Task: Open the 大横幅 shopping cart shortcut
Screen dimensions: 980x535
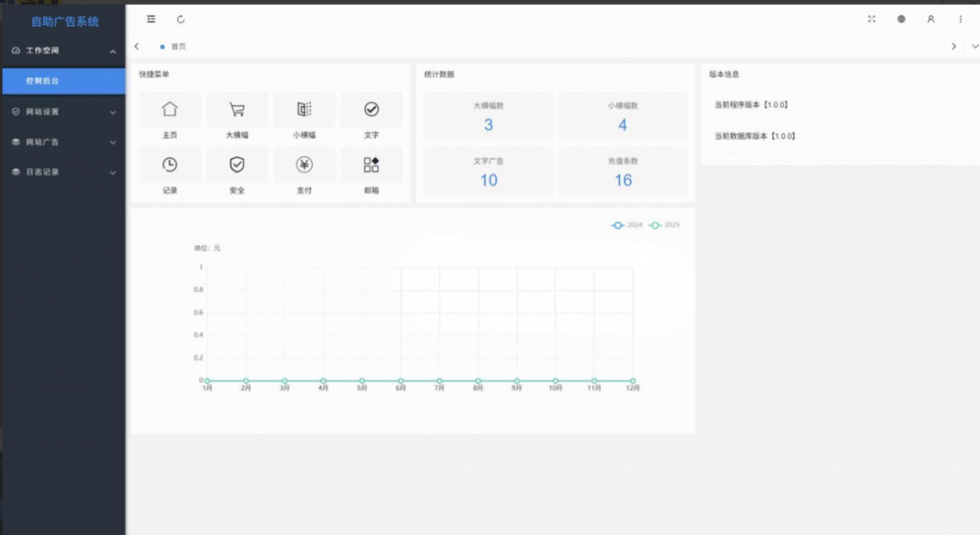Action: click(237, 110)
